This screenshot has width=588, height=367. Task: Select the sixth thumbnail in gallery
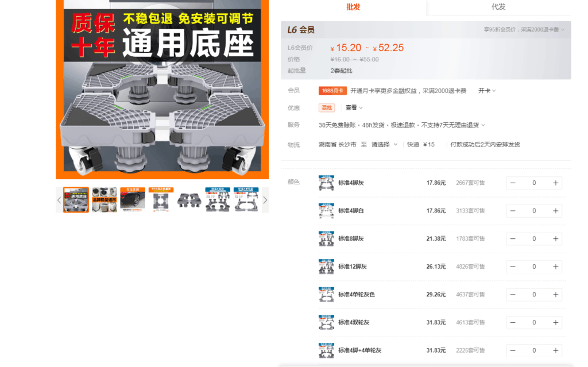click(x=218, y=200)
